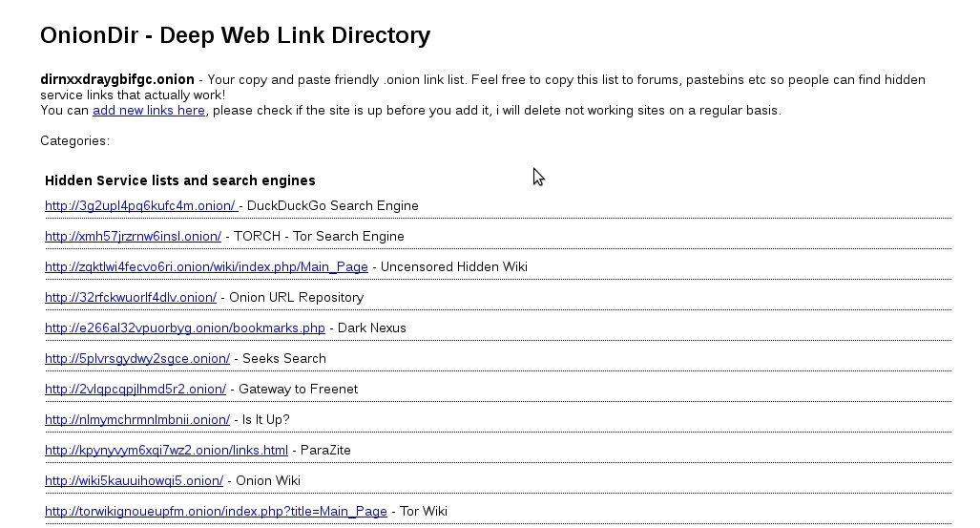Open the Gateway to Freenet link

click(x=136, y=390)
